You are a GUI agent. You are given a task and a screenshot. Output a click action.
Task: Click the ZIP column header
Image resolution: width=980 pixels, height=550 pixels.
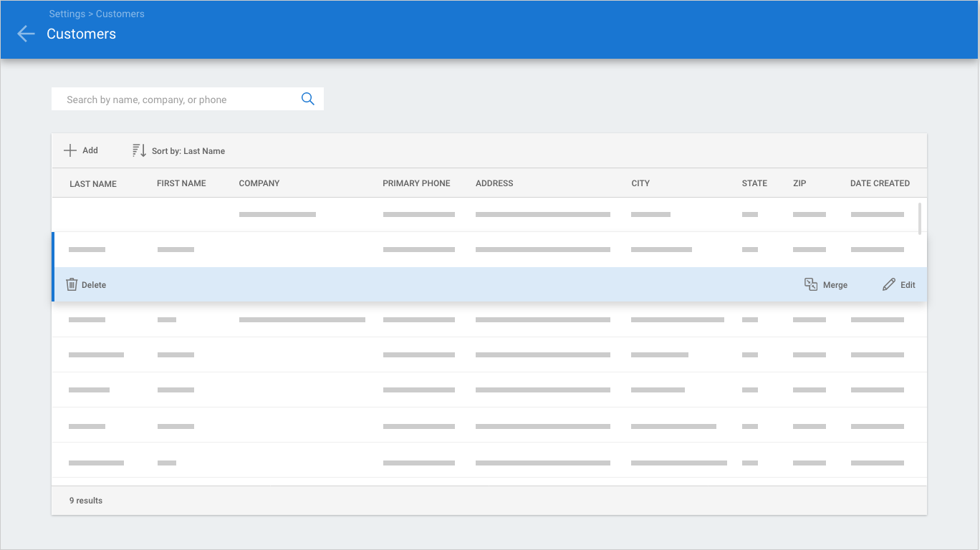pos(799,183)
